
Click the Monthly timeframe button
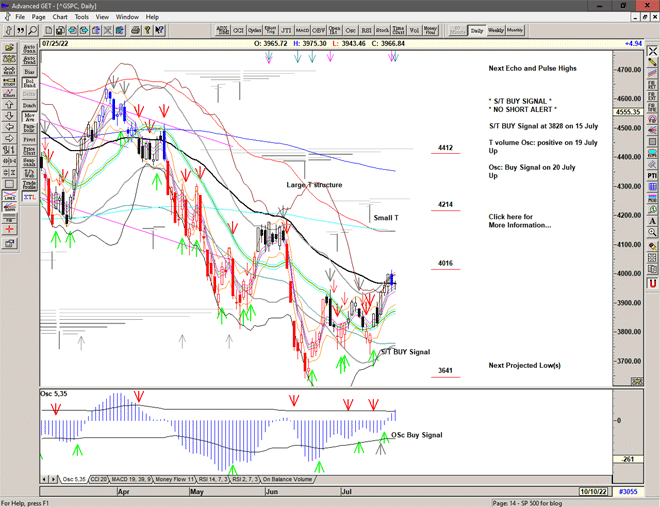point(515,31)
